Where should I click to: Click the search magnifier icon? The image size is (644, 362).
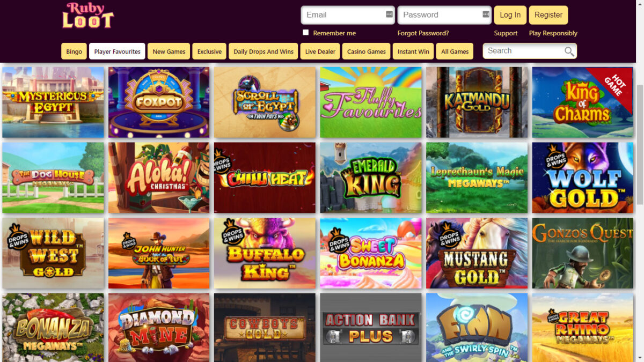(x=569, y=51)
